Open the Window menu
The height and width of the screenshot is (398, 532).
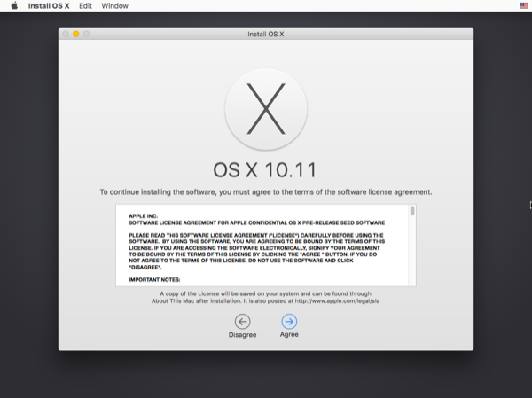pos(114,6)
